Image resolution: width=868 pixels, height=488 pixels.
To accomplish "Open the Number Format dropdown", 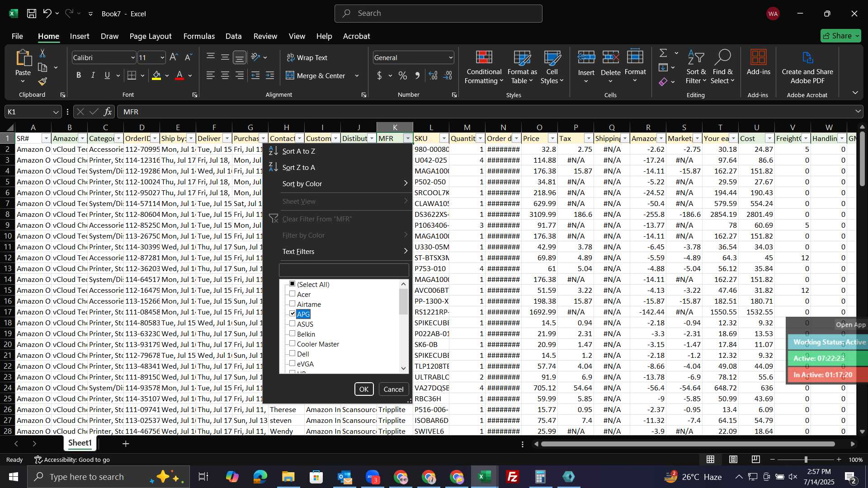I will [451, 58].
